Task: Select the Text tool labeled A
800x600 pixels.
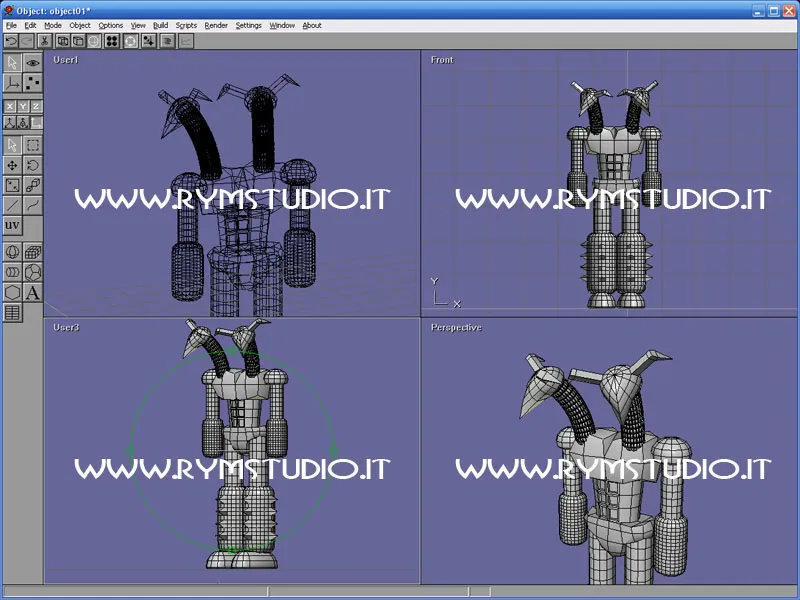Action: 33,292
